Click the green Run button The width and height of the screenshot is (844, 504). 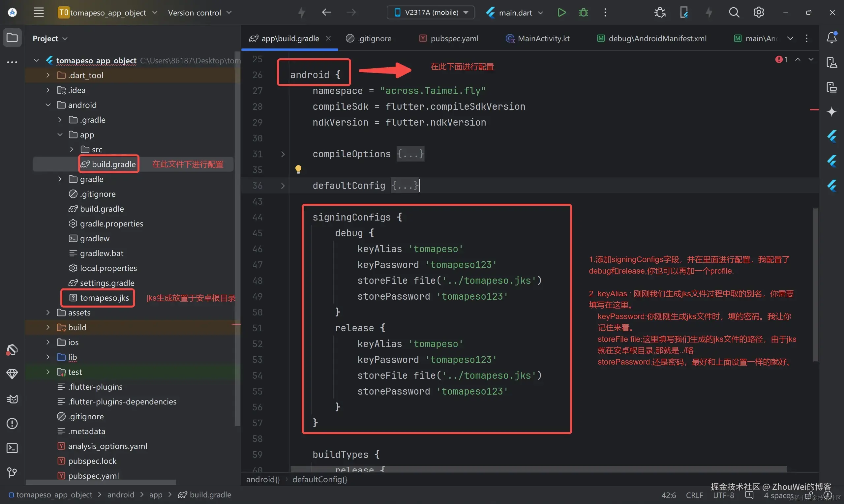[x=561, y=13]
